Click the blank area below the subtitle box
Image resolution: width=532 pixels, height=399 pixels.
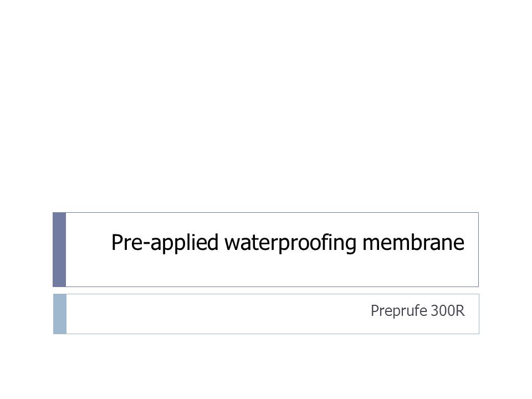click(266, 366)
